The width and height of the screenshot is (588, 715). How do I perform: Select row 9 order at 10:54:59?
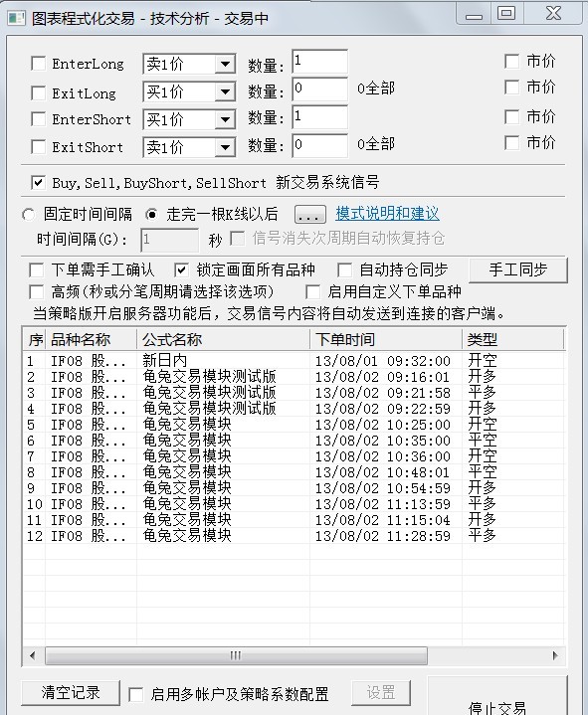(x=294, y=488)
